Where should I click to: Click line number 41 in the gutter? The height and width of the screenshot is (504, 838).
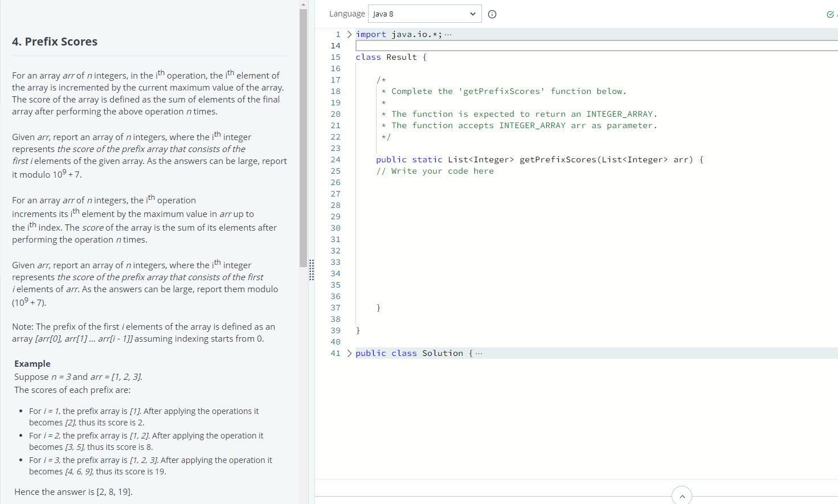[x=336, y=353]
